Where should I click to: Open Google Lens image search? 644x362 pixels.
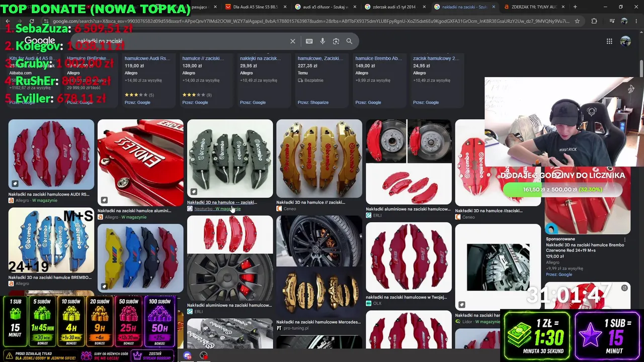coord(336,41)
